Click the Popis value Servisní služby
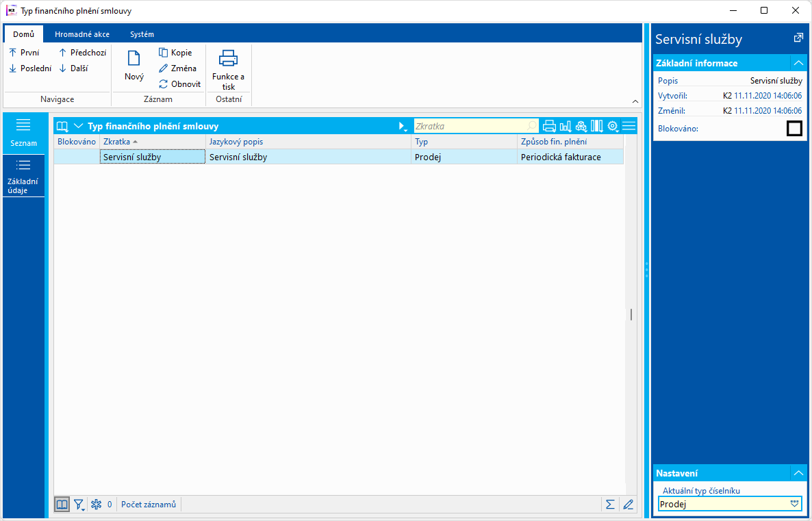This screenshot has height=521, width=812. (776, 81)
